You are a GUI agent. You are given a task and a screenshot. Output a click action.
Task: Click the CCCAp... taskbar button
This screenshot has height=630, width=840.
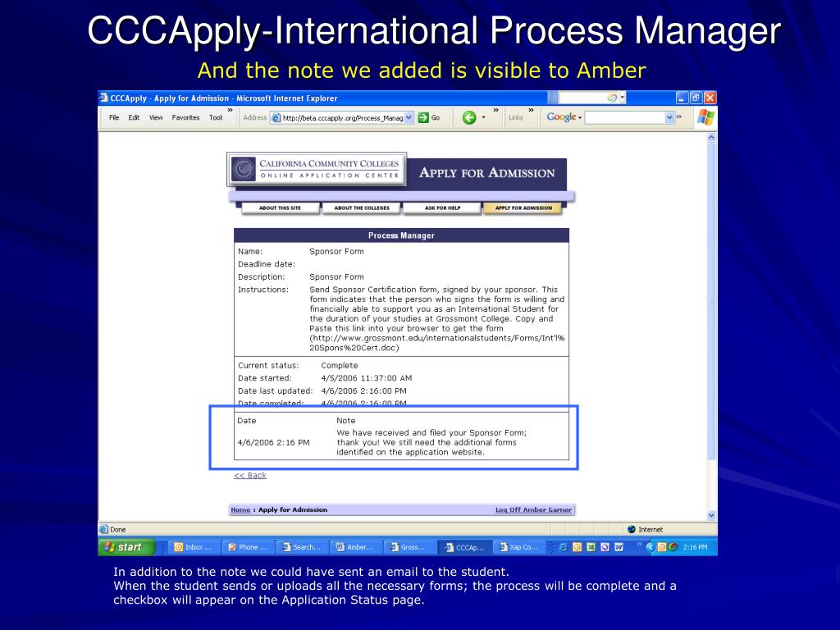pyautogui.click(x=464, y=547)
